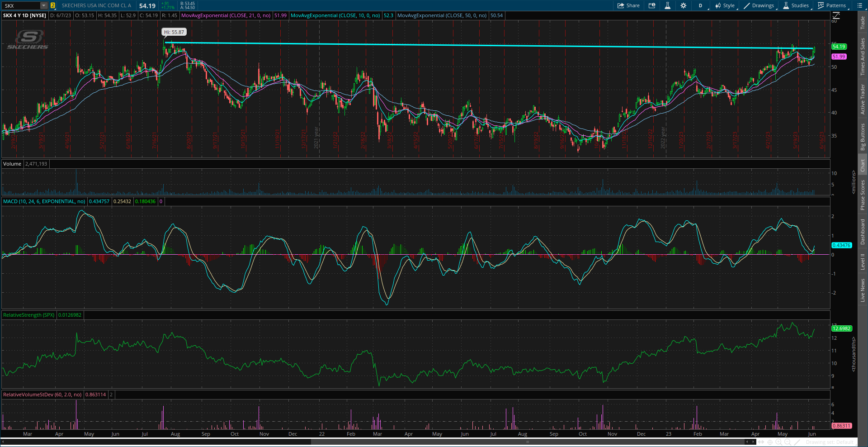Open the Studies dropdown menu
The image size is (868, 447).
coord(796,5)
